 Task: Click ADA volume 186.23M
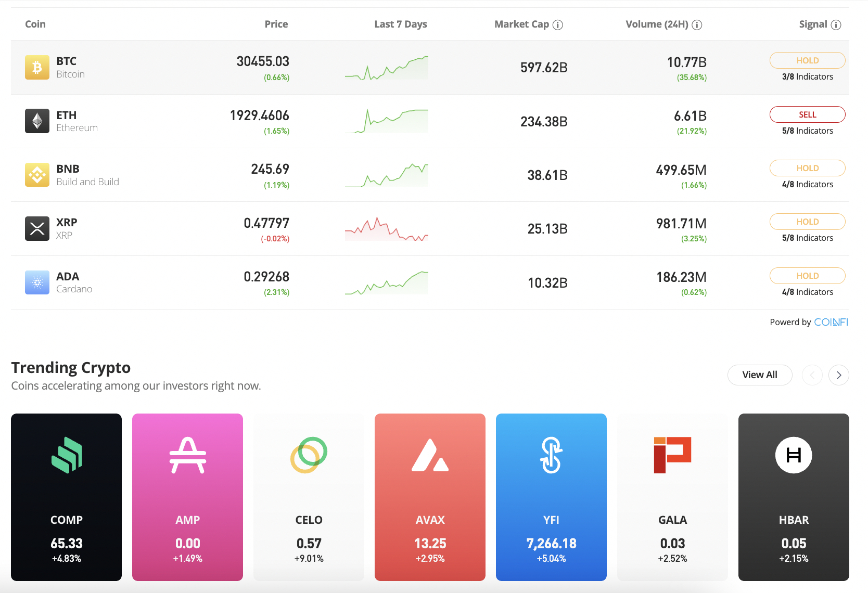pos(681,277)
